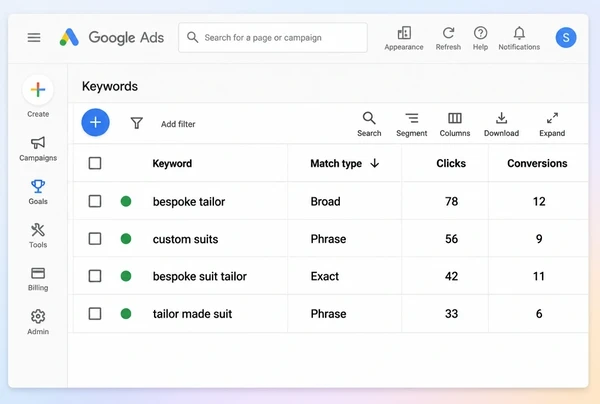600x404 pixels.
Task: Open Tools in the sidebar
Action: click(x=38, y=236)
